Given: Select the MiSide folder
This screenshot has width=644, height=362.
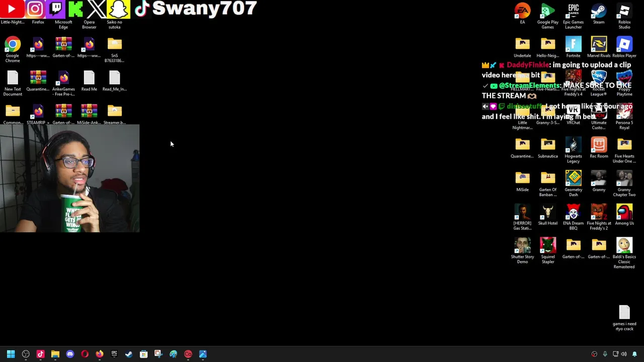Looking at the screenshot, I should (522, 182).
